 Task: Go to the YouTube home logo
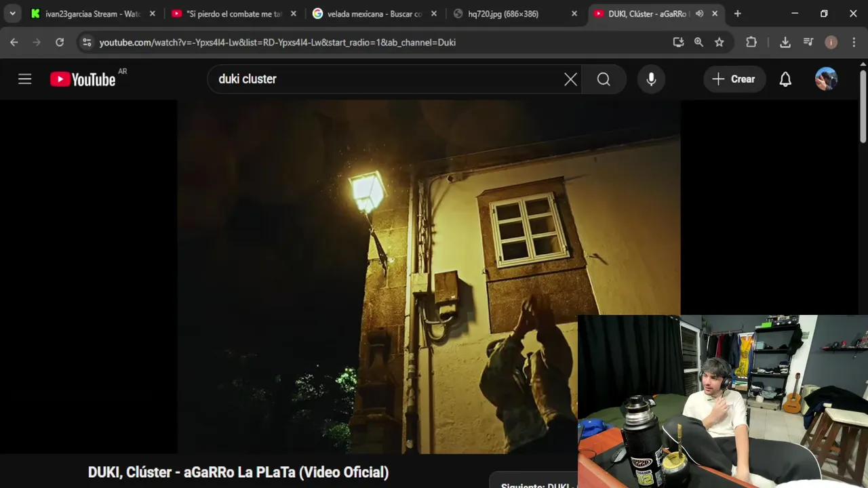point(83,79)
